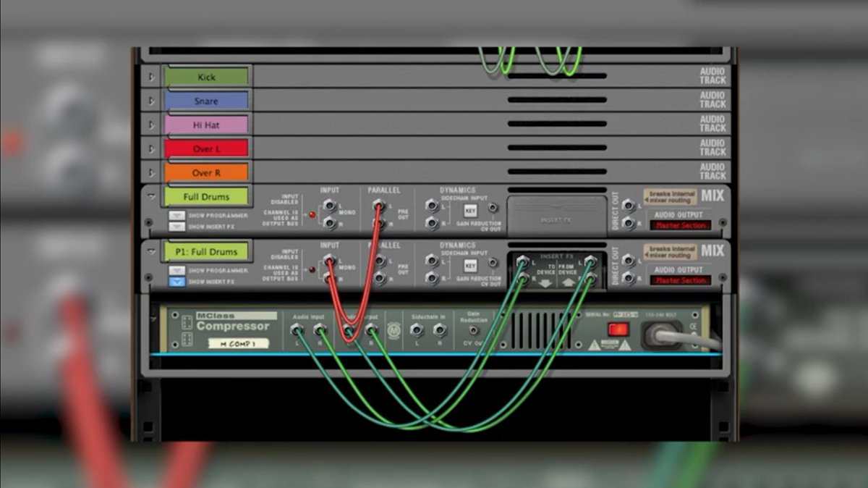Select the red Over L track name label
The height and width of the screenshot is (488, 868).
[206, 148]
